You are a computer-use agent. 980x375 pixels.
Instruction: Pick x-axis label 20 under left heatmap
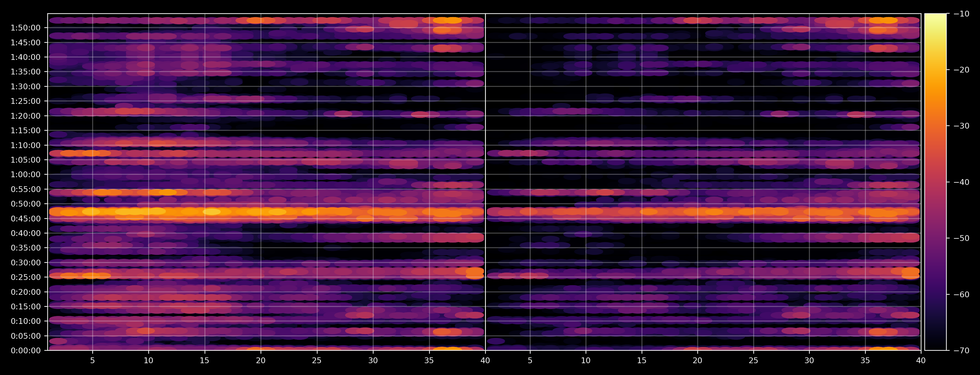click(x=261, y=360)
